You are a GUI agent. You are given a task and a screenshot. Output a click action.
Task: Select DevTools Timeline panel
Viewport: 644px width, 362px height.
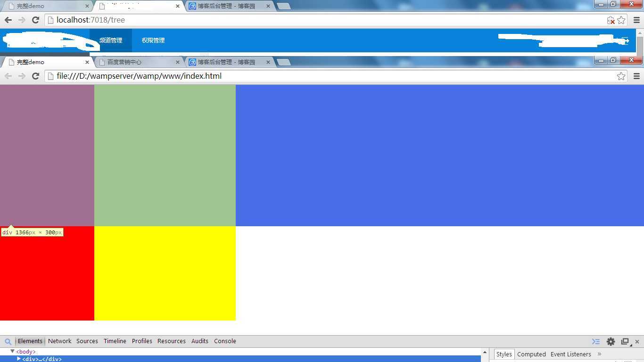(115, 341)
